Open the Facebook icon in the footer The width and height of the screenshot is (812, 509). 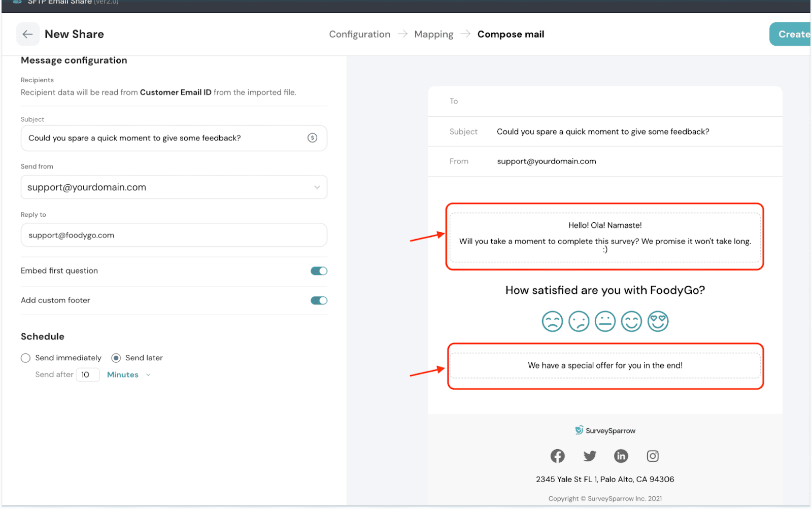click(557, 456)
